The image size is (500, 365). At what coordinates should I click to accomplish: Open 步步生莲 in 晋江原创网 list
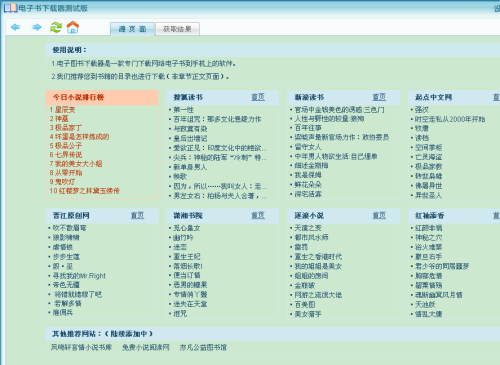pos(66,257)
